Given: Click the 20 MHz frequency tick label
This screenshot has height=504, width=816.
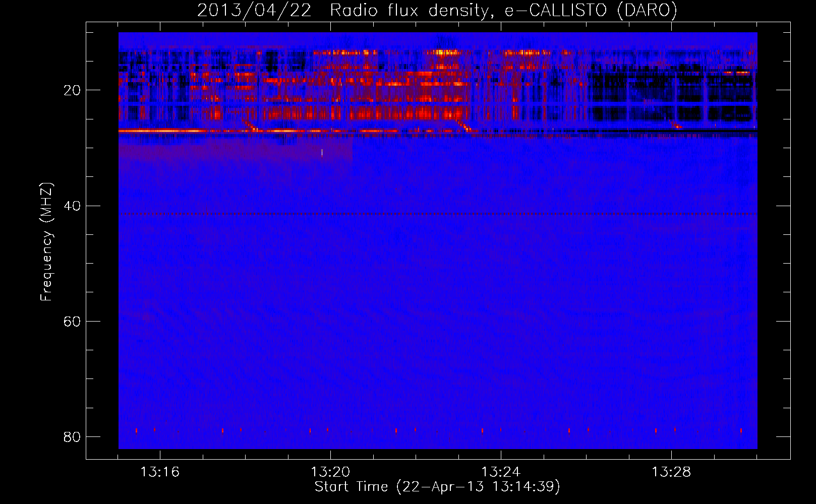Looking at the screenshot, I should [x=72, y=90].
